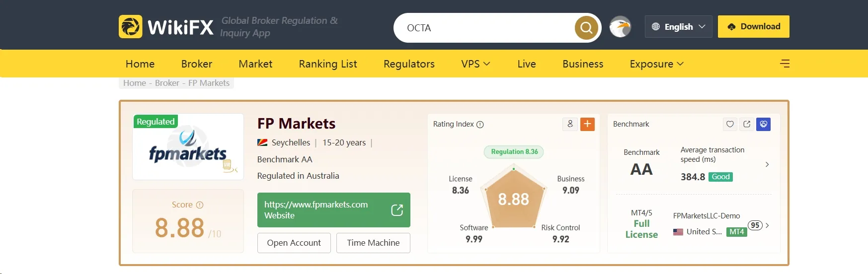The image size is (868, 274).
Task: Click the Seychelles flag icon
Action: pyautogui.click(x=262, y=142)
